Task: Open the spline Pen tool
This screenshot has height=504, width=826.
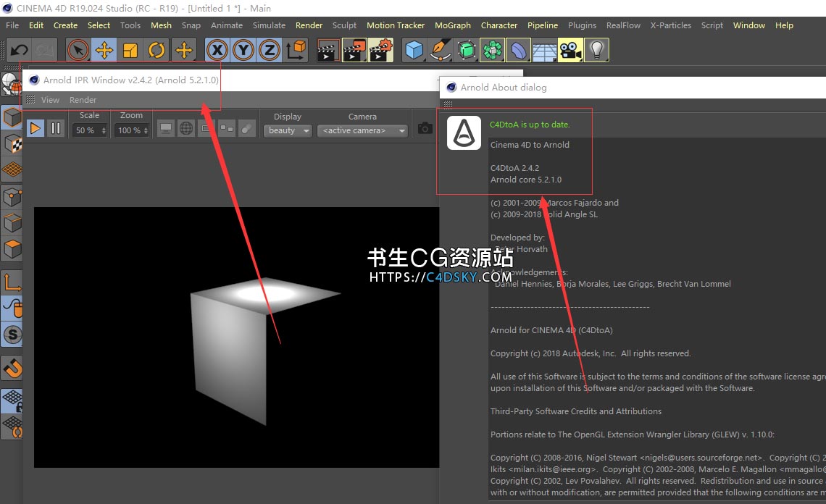Action: [x=441, y=51]
